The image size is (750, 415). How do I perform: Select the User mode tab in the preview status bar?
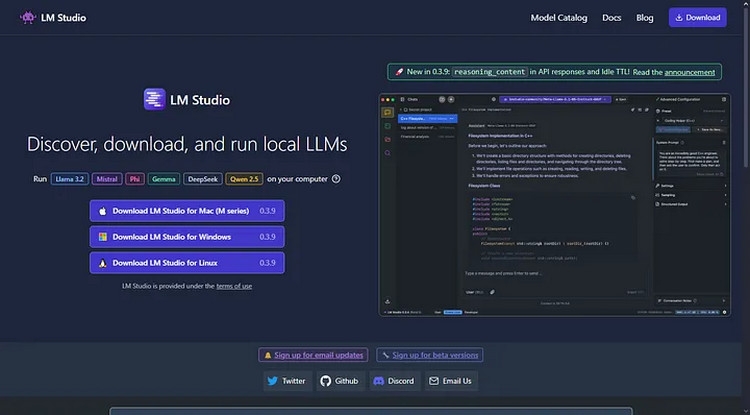click(438, 312)
